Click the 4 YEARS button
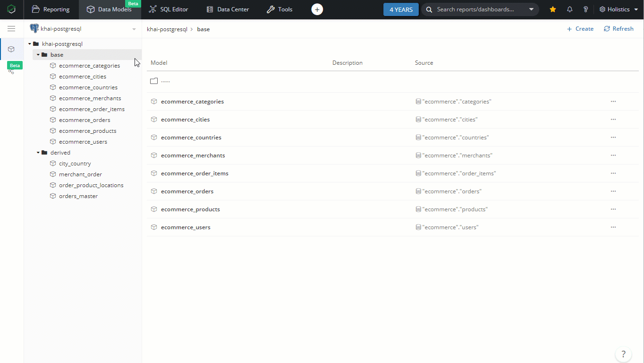 (401, 9)
